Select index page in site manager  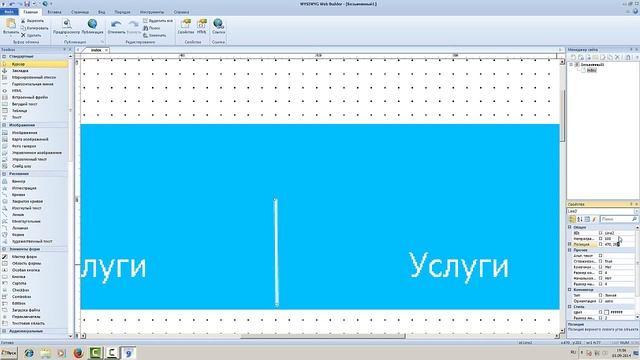(591, 70)
